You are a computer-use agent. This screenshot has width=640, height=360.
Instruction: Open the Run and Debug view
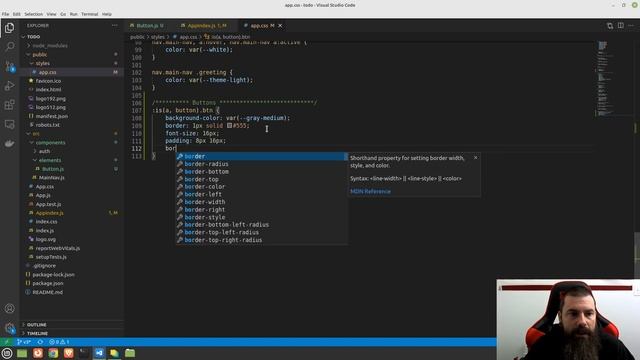[9, 86]
